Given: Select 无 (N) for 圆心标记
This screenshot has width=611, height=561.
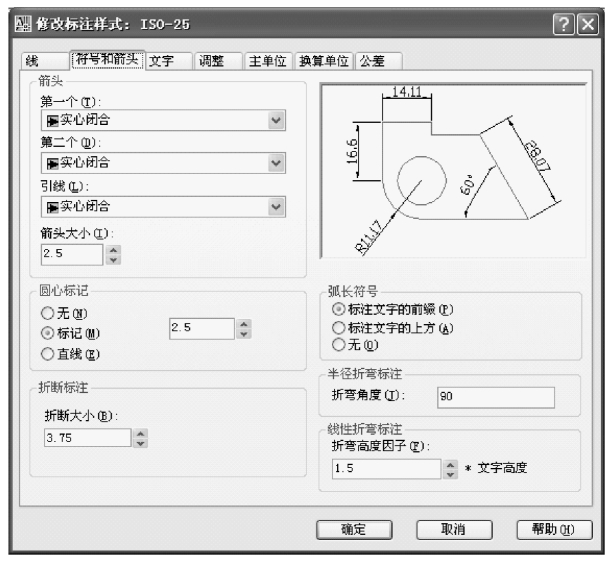Looking at the screenshot, I should [64, 313].
